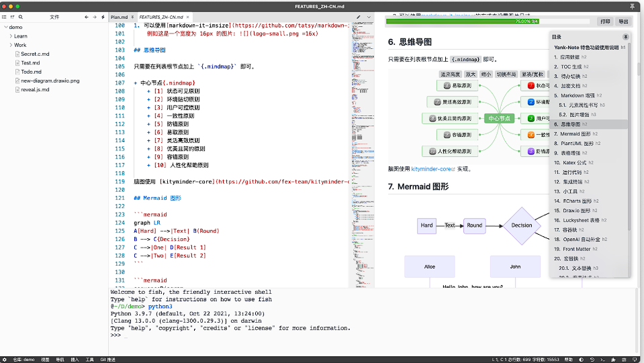Focus the Python terminal prompt
Screen dimensions: 644x363
click(x=126, y=335)
